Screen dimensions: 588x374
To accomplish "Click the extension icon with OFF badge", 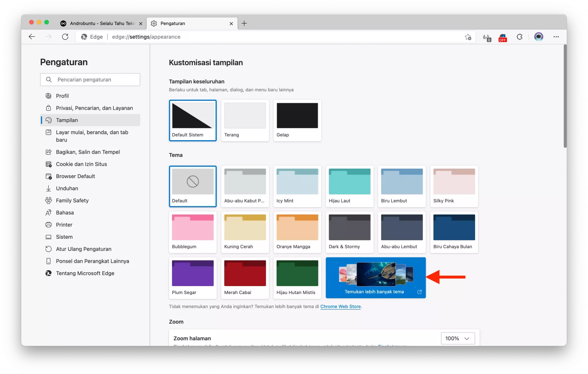I will (x=503, y=37).
